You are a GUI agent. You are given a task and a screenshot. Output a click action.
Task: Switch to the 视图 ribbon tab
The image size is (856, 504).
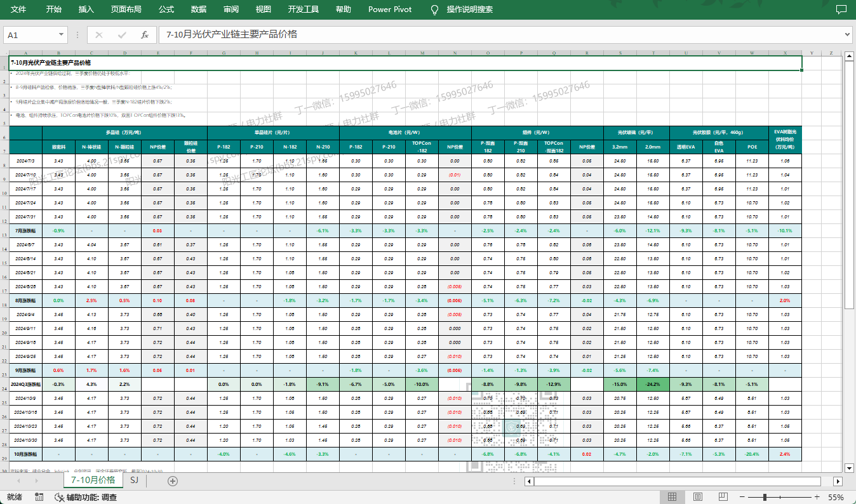pos(263,10)
